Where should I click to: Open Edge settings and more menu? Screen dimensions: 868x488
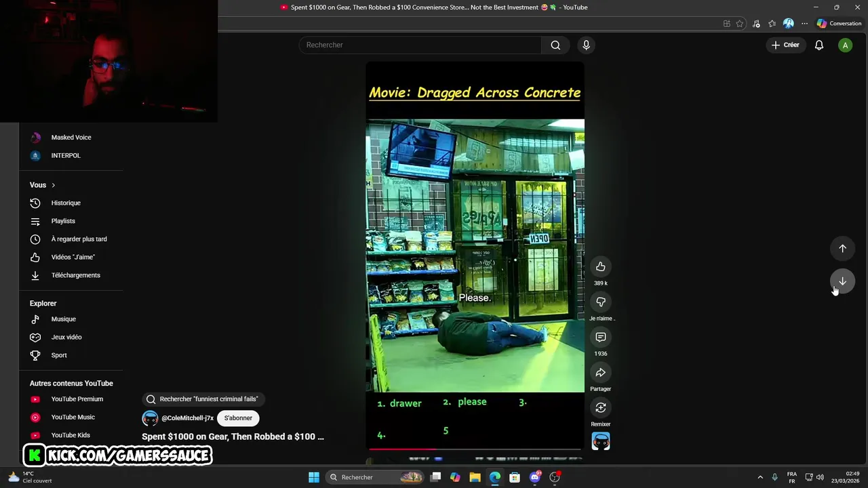tap(804, 24)
